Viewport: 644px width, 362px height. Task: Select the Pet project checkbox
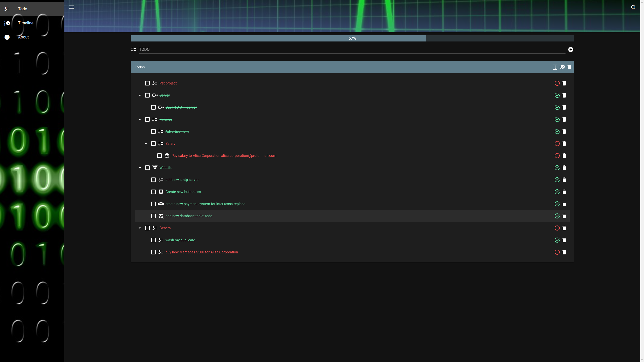(x=147, y=83)
